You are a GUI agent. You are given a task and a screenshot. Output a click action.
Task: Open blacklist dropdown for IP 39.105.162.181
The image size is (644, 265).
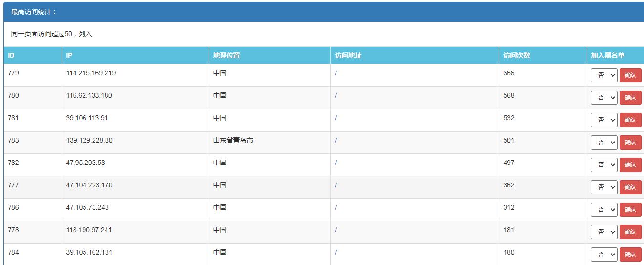coord(604,255)
